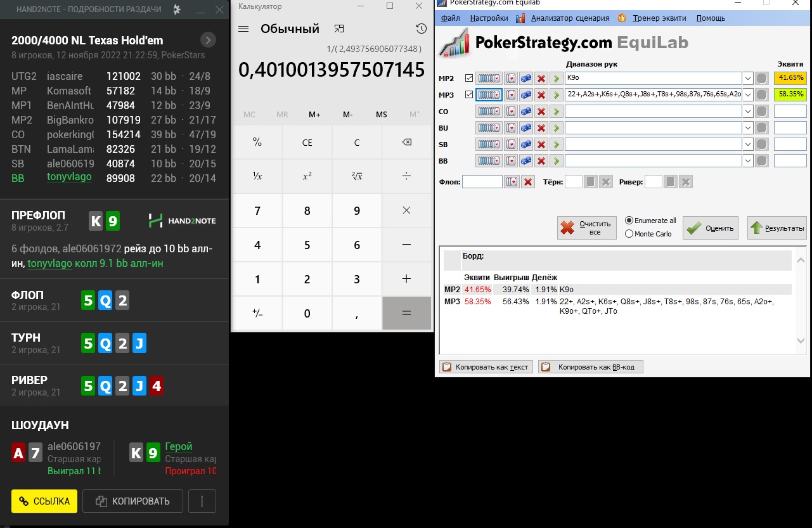The width and height of the screenshot is (812, 528).
Task: Click the Оценить button
Action: [712, 228]
